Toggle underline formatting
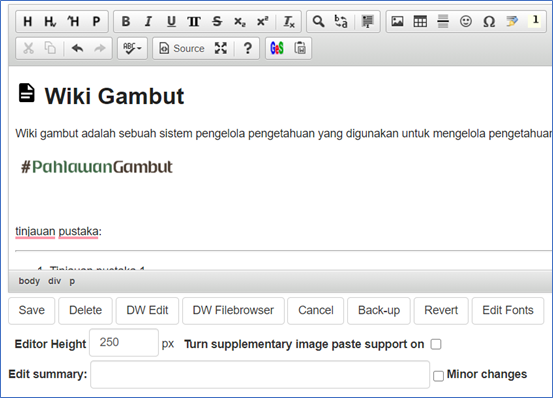The height and width of the screenshot is (398, 553). 171,22
